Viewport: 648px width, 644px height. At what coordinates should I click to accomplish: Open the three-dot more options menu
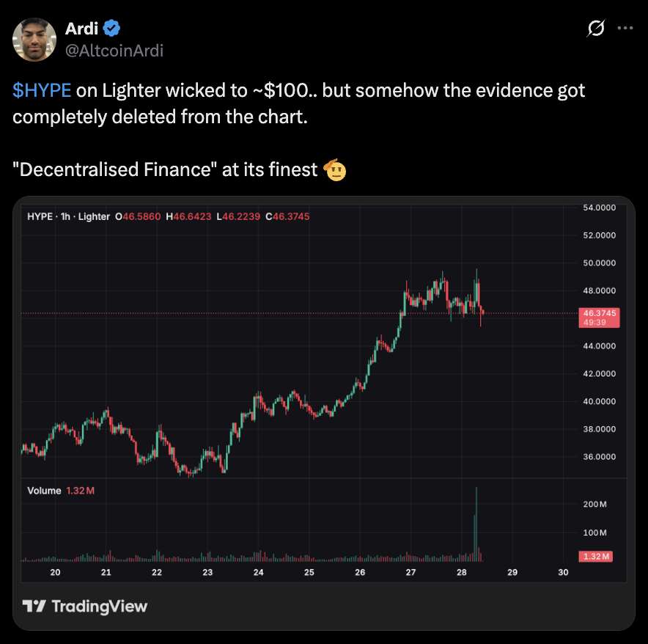coord(625,29)
